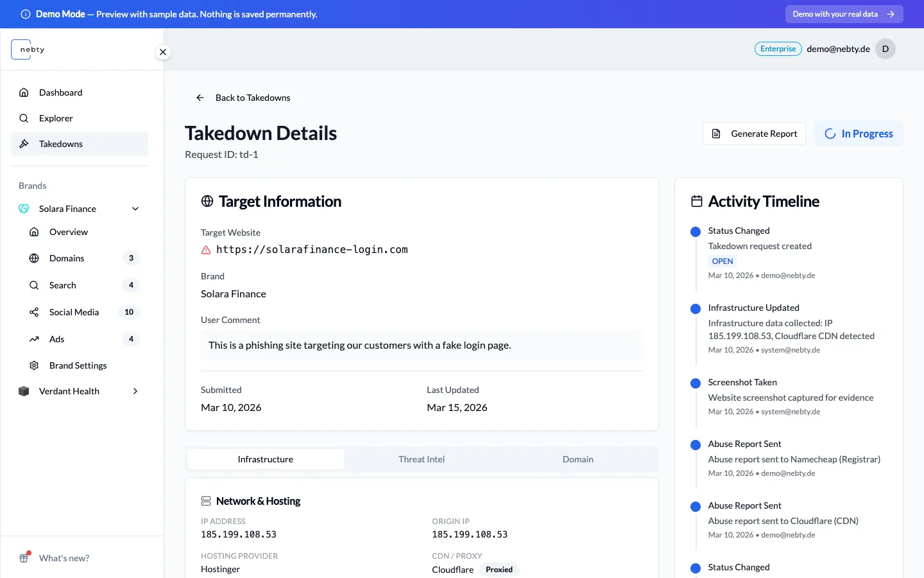This screenshot has height=578, width=924.
Task: Click the nebty logo
Action: tap(28, 49)
